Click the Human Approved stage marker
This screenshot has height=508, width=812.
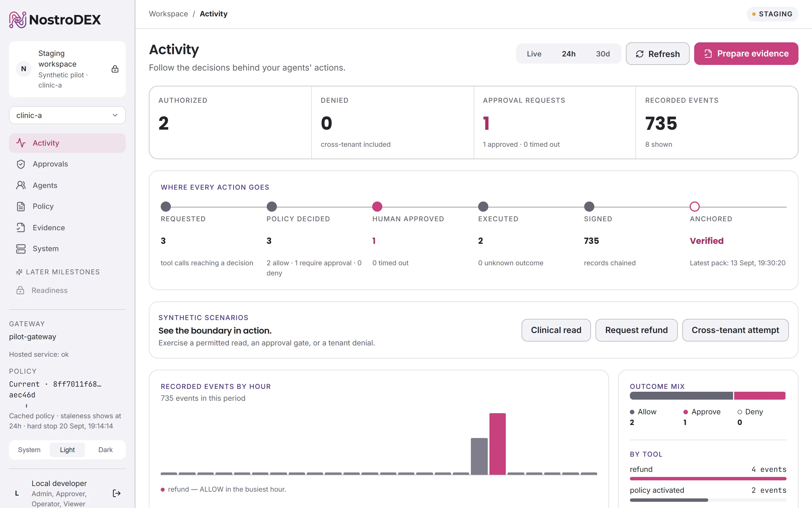tap(377, 206)
